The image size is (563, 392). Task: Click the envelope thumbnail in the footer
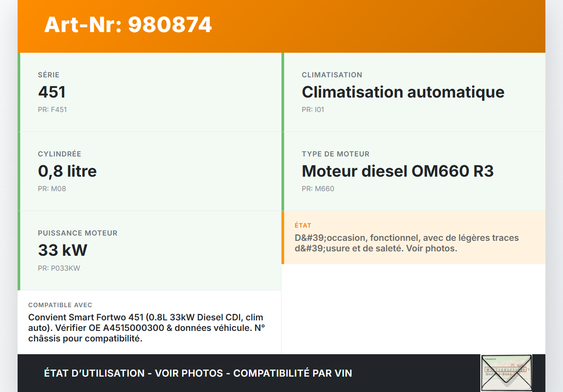pyautogui.click(x=506, y=373)
